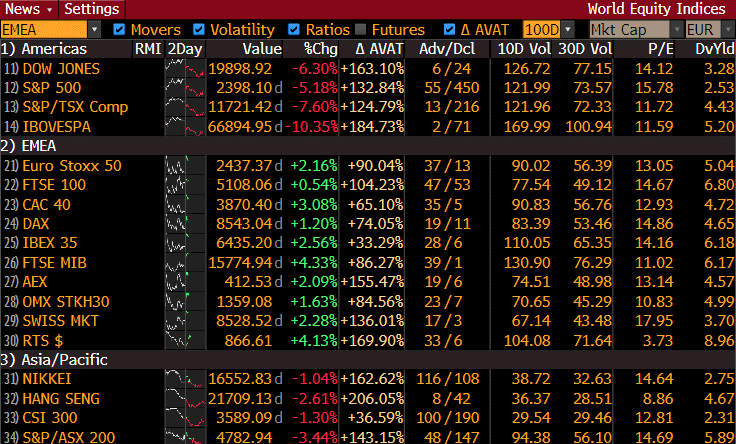The image size is (736, 444).
Task: Collapse the 3) Asia/Pacific section
Action: 54,360
